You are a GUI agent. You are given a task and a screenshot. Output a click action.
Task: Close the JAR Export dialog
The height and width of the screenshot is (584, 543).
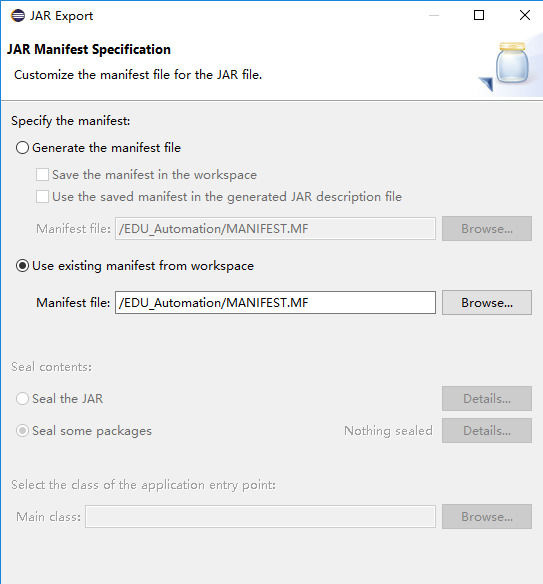click(525, 15)
